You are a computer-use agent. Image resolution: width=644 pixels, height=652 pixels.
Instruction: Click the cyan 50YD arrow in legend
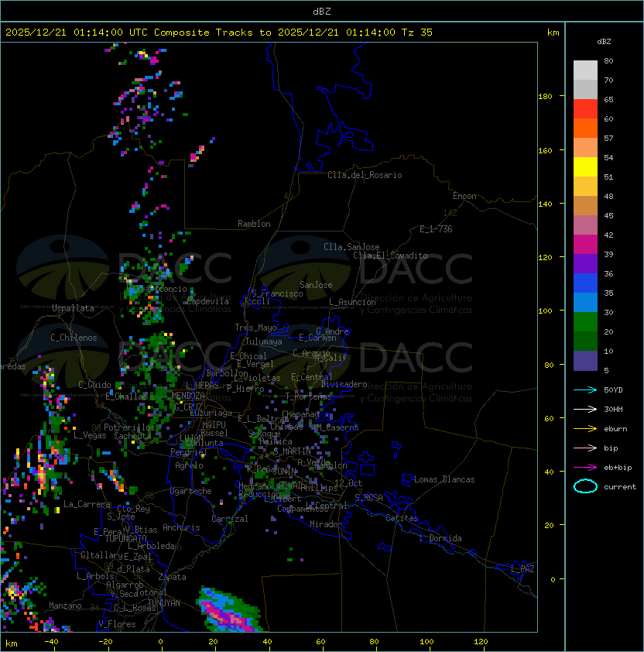click(x=585, y=389)
